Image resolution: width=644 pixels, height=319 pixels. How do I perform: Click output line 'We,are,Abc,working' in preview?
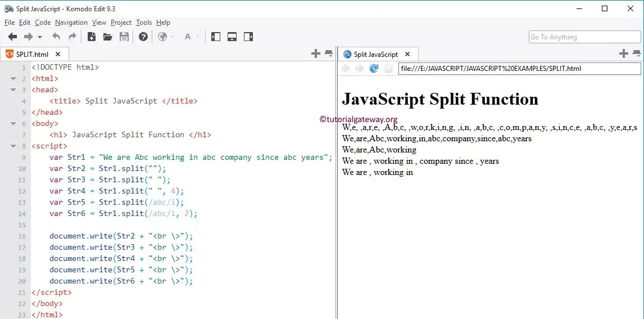tap(379, 150)
